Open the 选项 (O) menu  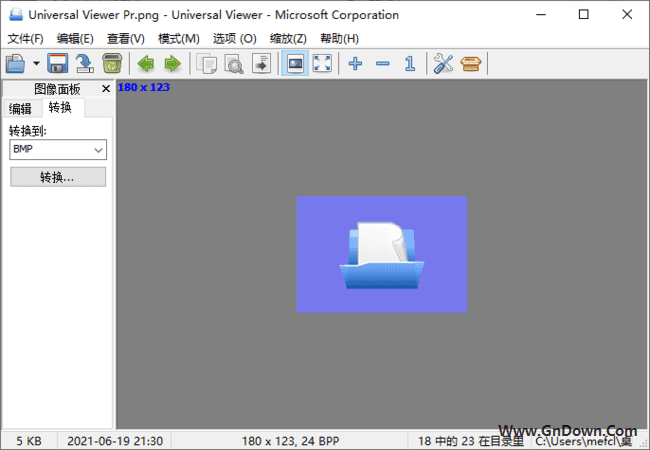[x=235, y=39]
